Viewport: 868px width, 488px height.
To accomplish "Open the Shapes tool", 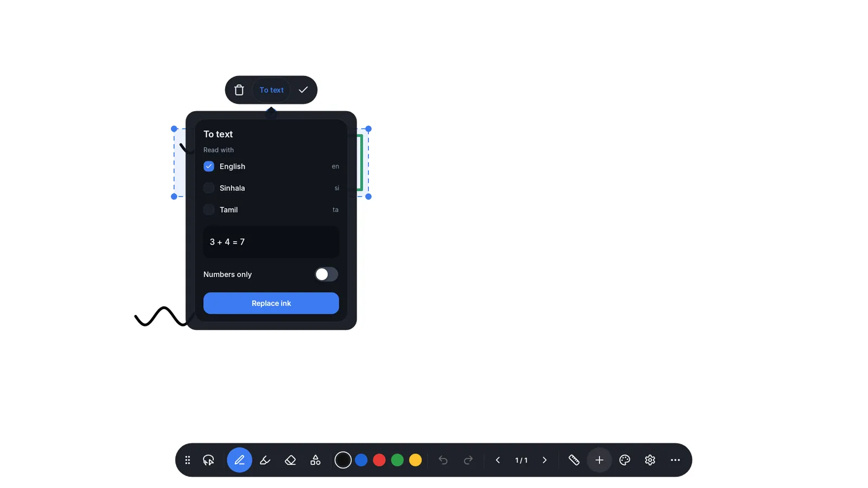I will (x=315, y=460).
